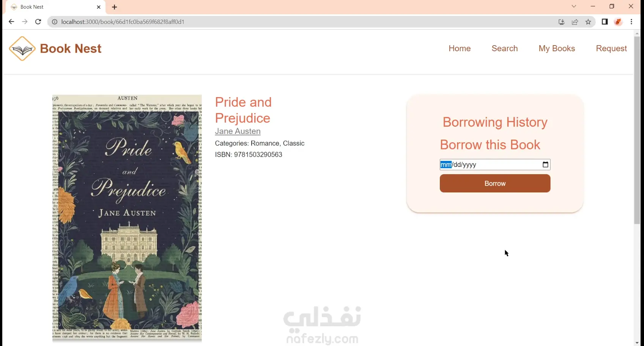Bookmark this page with the star icon

588,22
